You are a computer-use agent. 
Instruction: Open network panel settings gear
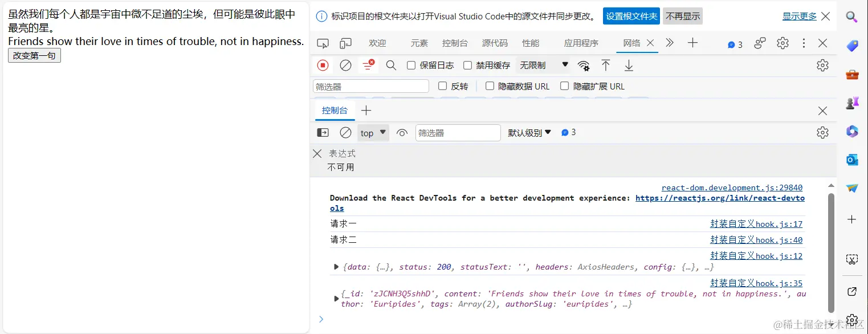822,66
